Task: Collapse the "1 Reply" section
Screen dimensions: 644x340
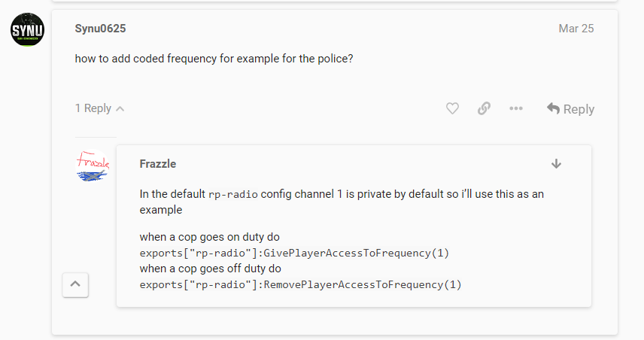Action: pos(99,108)
